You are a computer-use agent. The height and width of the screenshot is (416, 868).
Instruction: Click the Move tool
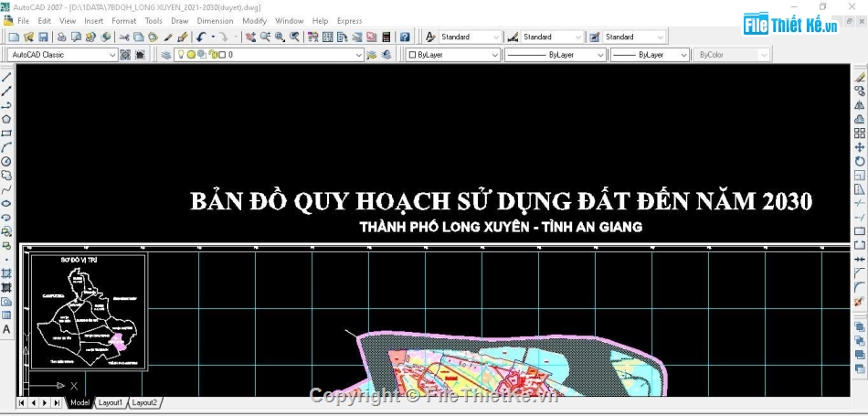860,147
